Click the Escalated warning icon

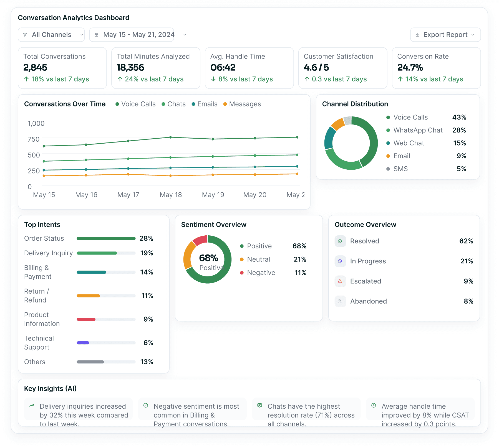click(340, 281)
